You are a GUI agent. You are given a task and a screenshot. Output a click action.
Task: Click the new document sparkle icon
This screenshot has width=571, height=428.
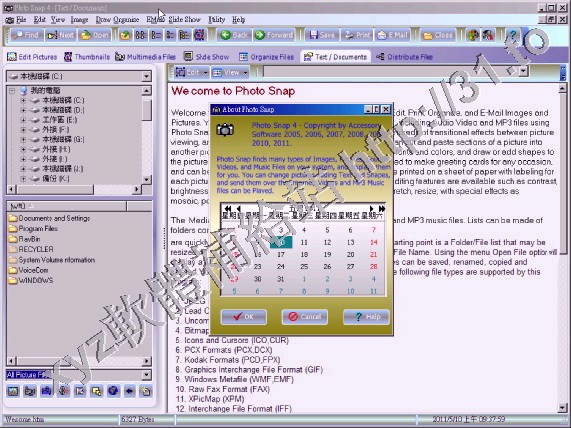pos(146,391)
